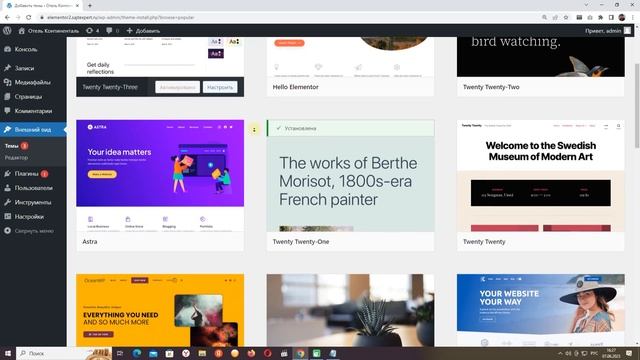The height and width of the screenshot is (360, 640).
Task: Click Активирована button on Twenty Twenty-Three
Action: point(177,87)
